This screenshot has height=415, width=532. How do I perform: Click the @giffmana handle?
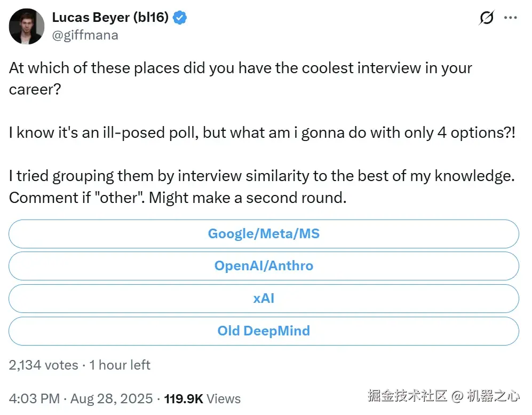click(x=85, y=35)
